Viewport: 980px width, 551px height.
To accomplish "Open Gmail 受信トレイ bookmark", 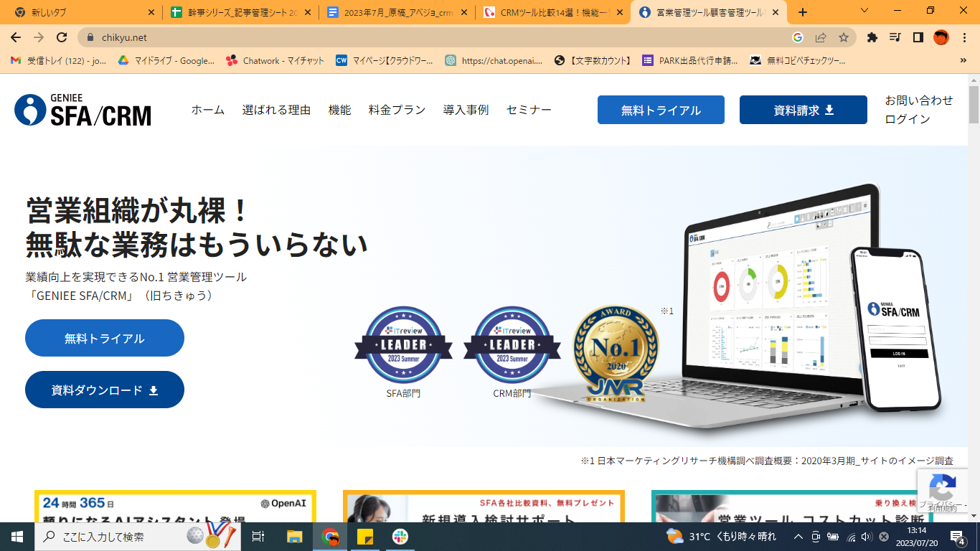I will [59, 61].
